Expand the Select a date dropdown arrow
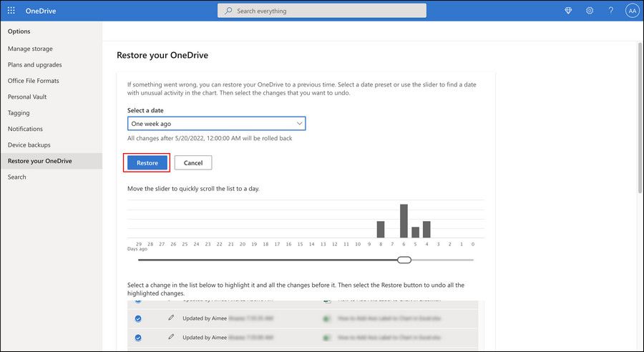 (x=299, y=124)
